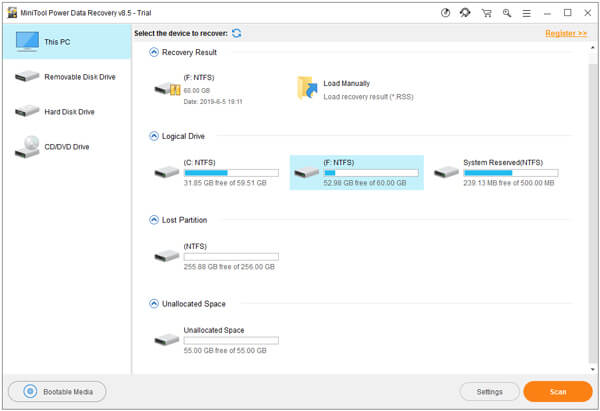This screenshot has width=600, height=411.
Task: Select This PC in the sidebar
Action: [67, 42]
